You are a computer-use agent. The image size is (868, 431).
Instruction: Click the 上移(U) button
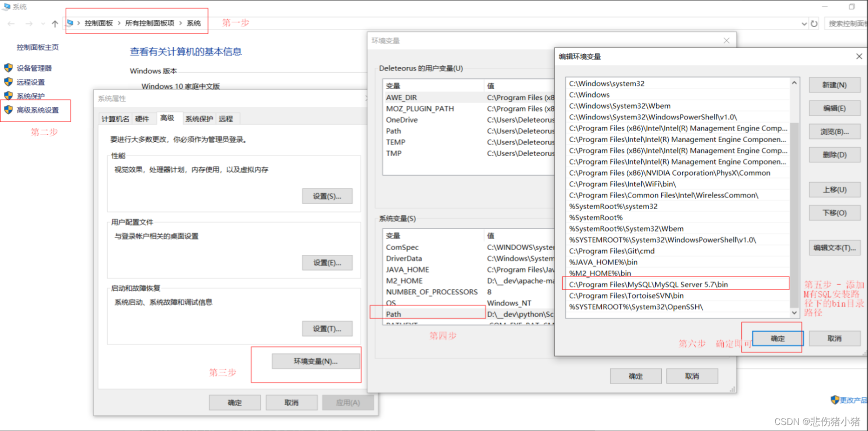834,189
